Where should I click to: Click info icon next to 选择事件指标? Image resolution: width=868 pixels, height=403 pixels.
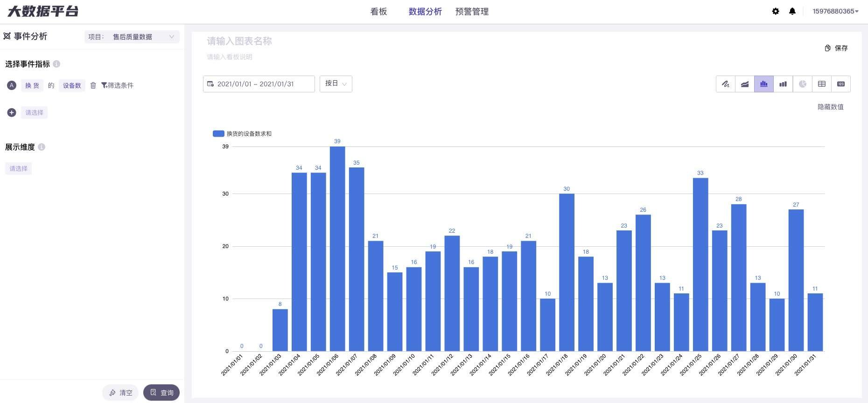56,64
